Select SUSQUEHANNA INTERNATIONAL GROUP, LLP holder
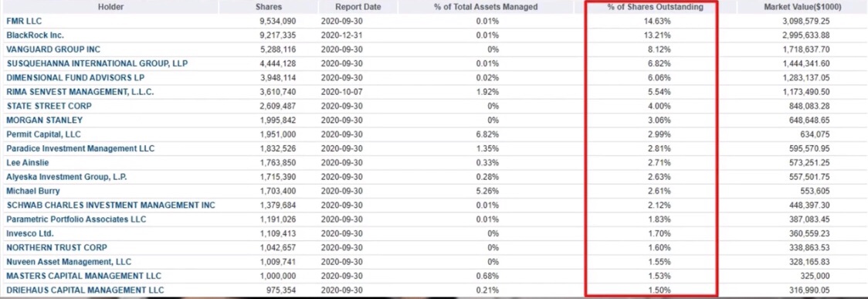This screenshot has width=868, height=299. tap(97, 63)
